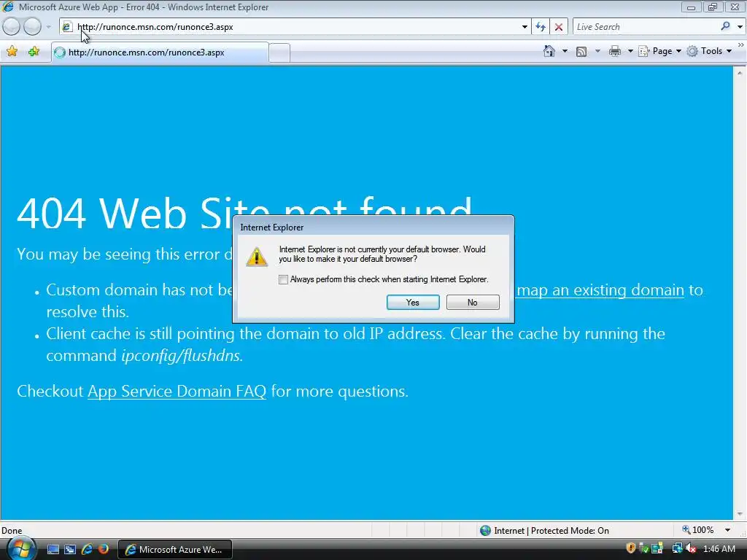
Task: Select the runonce3.aspx browser tab
Action: tap(160, 52)
